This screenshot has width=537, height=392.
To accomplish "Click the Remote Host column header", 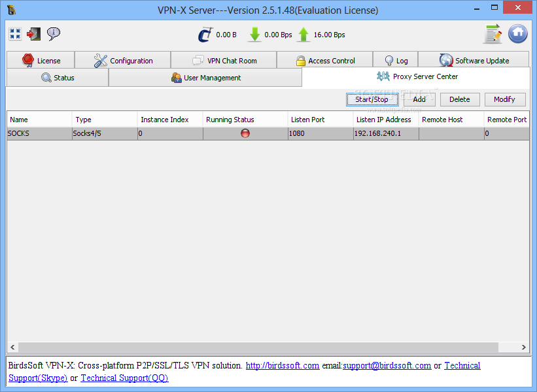I will (451, 120).
